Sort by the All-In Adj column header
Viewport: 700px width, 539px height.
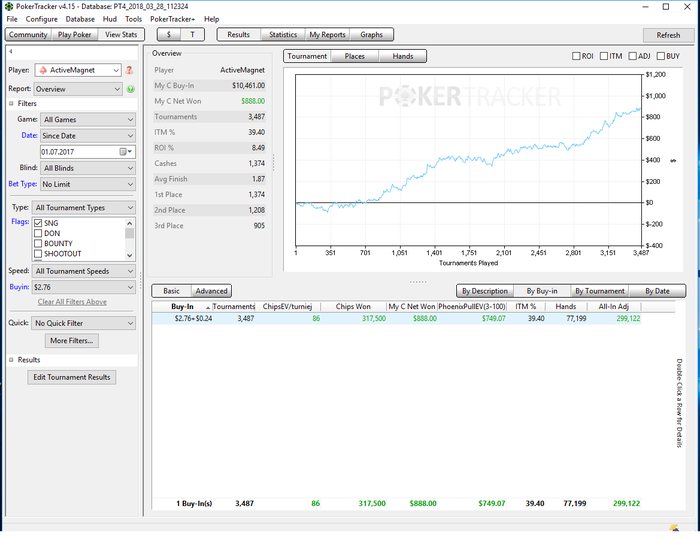coord(613,306)
